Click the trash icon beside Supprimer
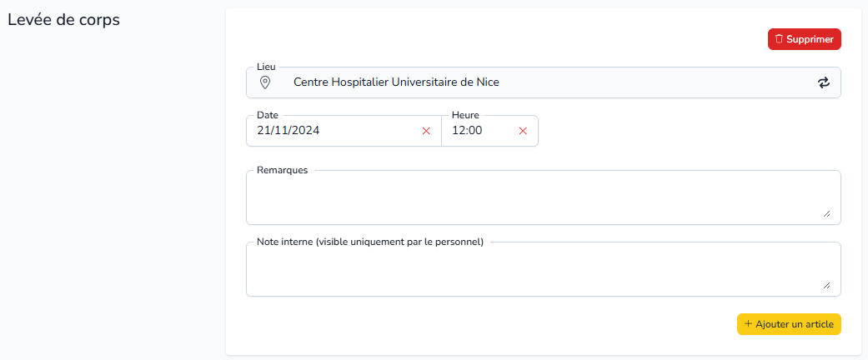This screenshot has width=868, height=360. click(x=779, y=39)
